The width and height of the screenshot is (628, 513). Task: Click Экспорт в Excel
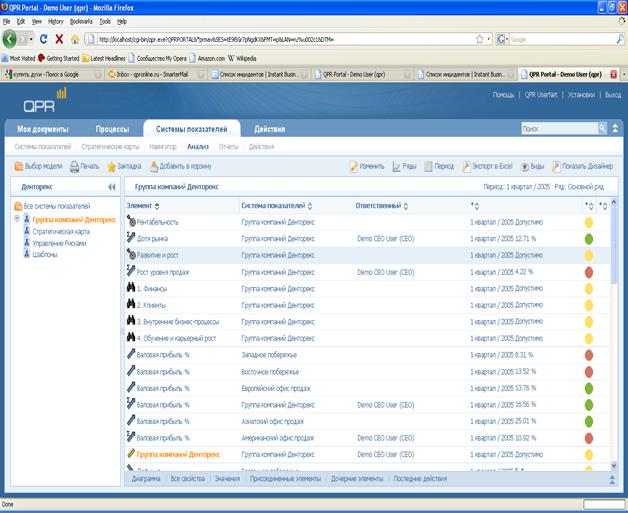487,166
